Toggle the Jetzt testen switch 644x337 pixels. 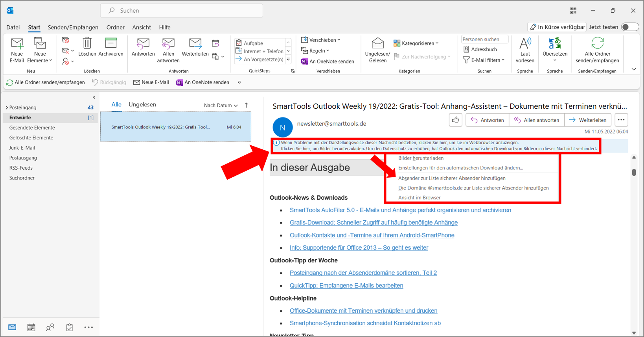tap(630, 27)
